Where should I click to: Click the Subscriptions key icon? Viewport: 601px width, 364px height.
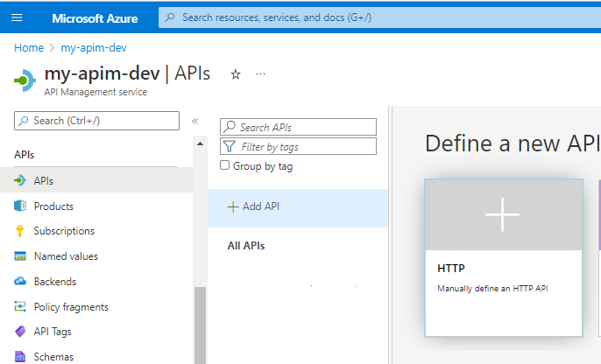pos(20,231)
